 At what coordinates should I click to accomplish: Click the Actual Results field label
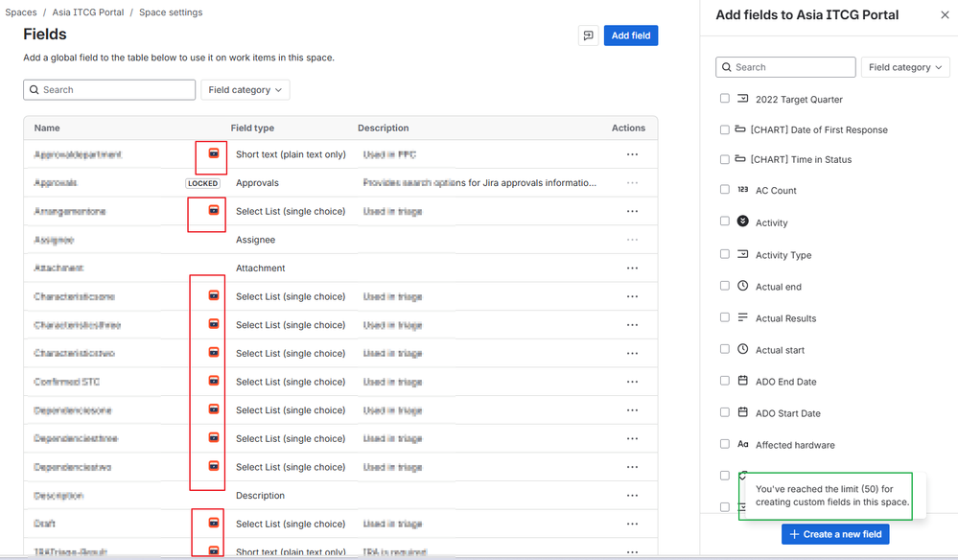tap(785, 318)
